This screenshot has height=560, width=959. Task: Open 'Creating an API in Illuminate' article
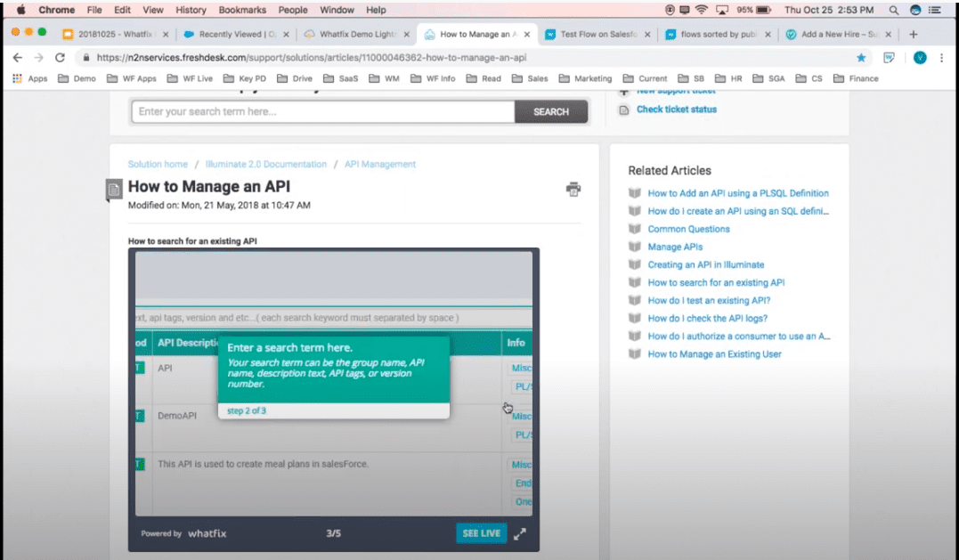coord(706,264)
